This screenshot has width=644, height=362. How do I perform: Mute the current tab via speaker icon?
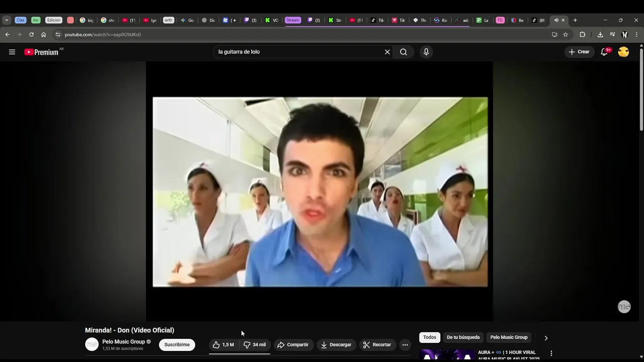pyautogui.click(x=556, y=20)
